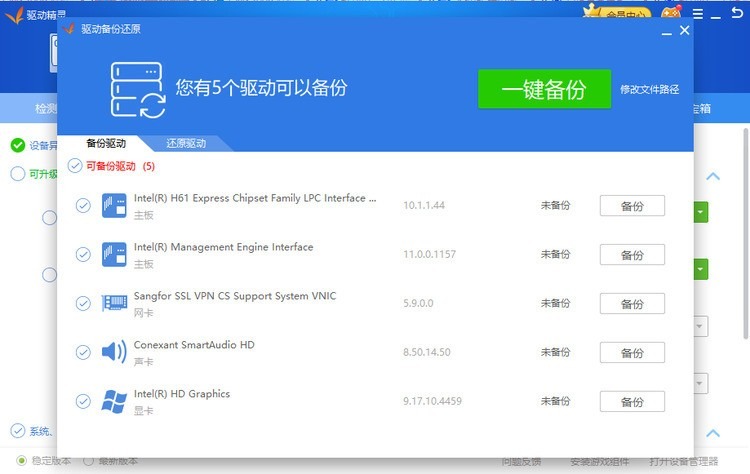The width and height of the screenshot is (750, 474).
Task: Click the Intel HD Graphics Windows icon
Action: tap(114, 401)
